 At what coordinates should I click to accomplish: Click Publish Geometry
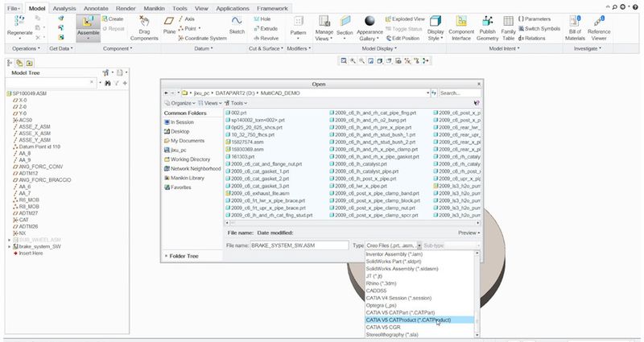click(488, 28)
